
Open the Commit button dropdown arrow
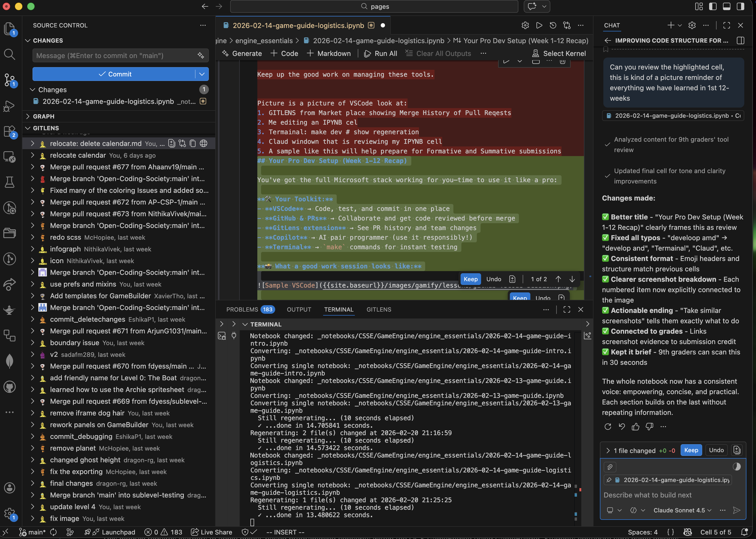click(x=202, y=74)
